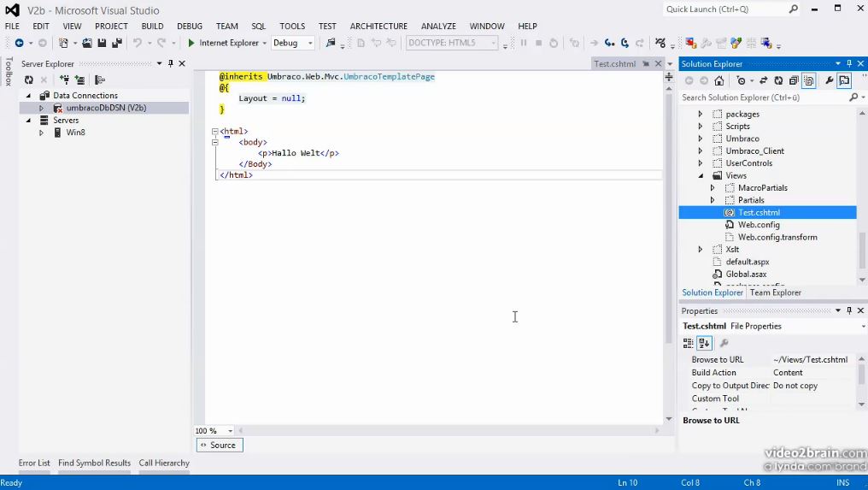Toggle pin on Server Explorer panel
This screenshot has width=868, height=490.
(x=171, y=63)
